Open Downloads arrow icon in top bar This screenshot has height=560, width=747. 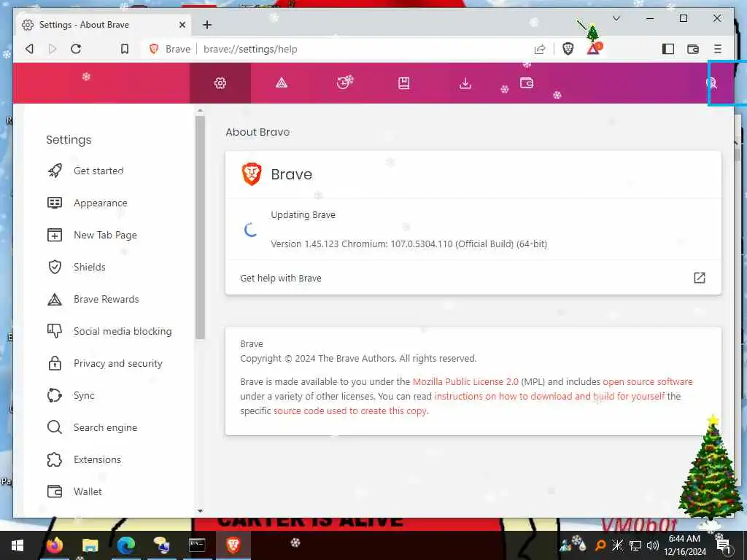click(x=465, y=83)
